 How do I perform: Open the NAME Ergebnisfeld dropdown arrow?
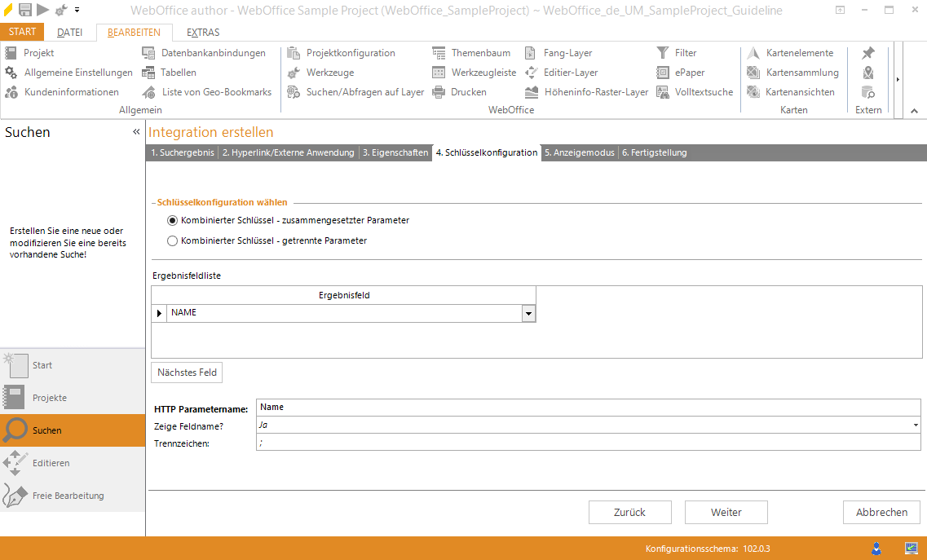(x=528, y=313)
